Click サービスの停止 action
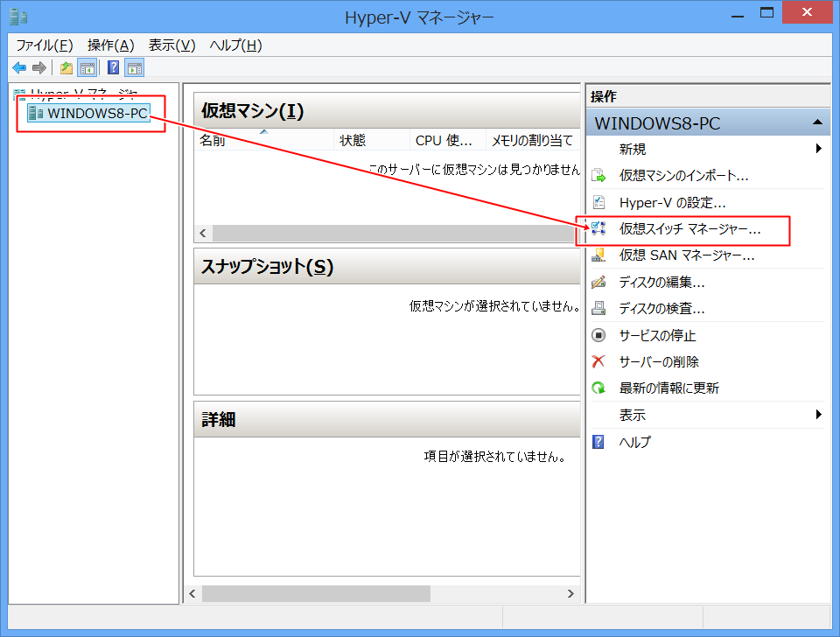Image resolution: width=840 pixels, height=637 pixels. [x=657, y=335]
